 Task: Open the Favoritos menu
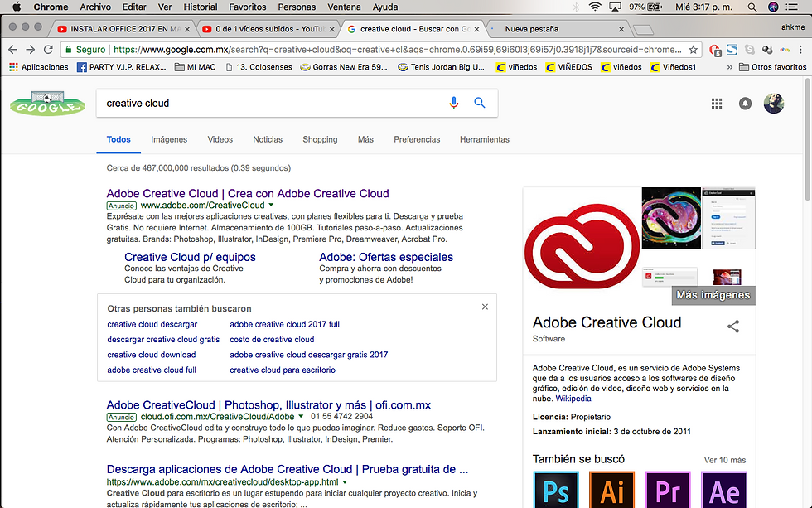248,7
